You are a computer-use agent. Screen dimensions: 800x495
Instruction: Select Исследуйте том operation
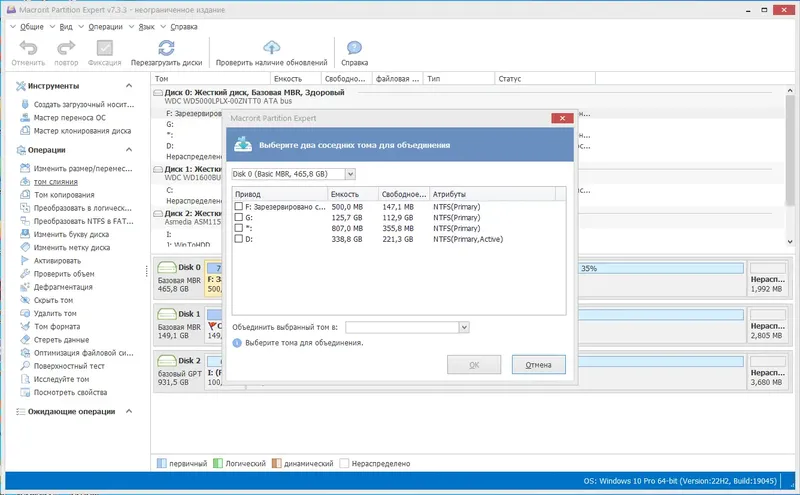click(61, 379)
